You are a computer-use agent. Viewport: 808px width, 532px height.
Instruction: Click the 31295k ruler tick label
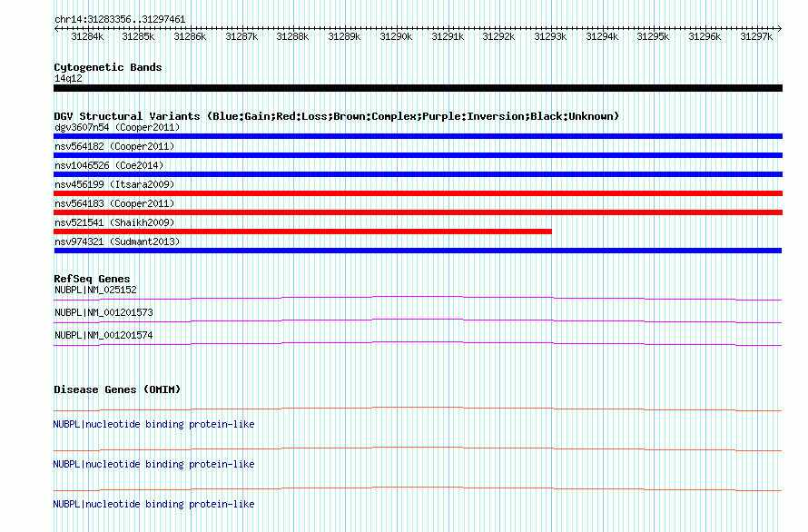click(653, 36)
